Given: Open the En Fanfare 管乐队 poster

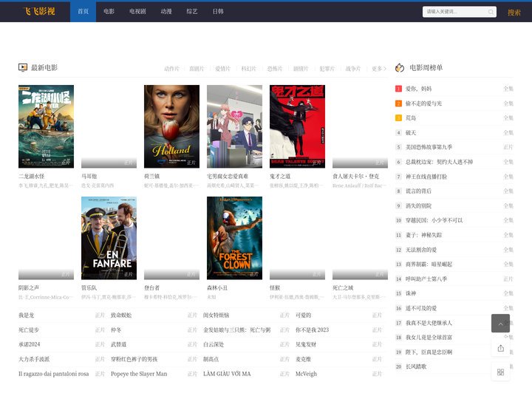Looking at the screenshot, I should coord(109,238).
